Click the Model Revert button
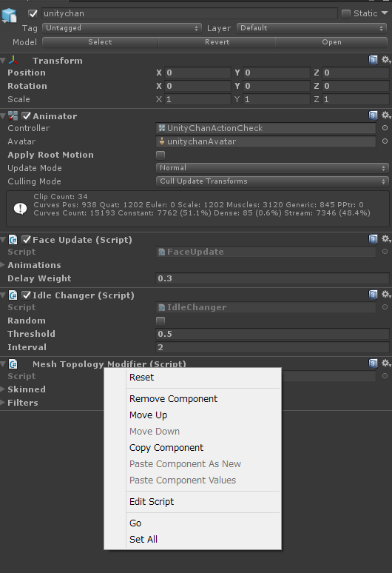 (x=217, y=42)
